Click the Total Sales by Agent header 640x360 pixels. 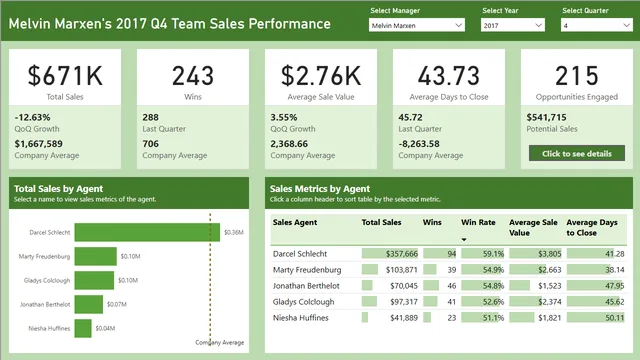click(x=58, y=189)
